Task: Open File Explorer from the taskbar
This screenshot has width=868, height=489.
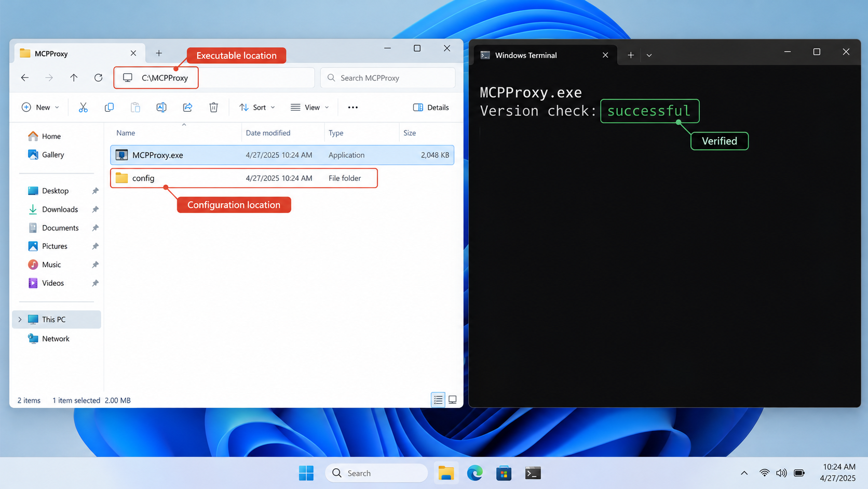Action: [x=445, y=473]
